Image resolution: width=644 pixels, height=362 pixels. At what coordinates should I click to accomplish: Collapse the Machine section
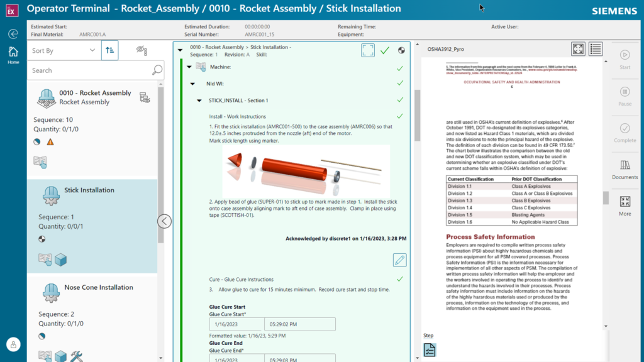pos(189,67)
